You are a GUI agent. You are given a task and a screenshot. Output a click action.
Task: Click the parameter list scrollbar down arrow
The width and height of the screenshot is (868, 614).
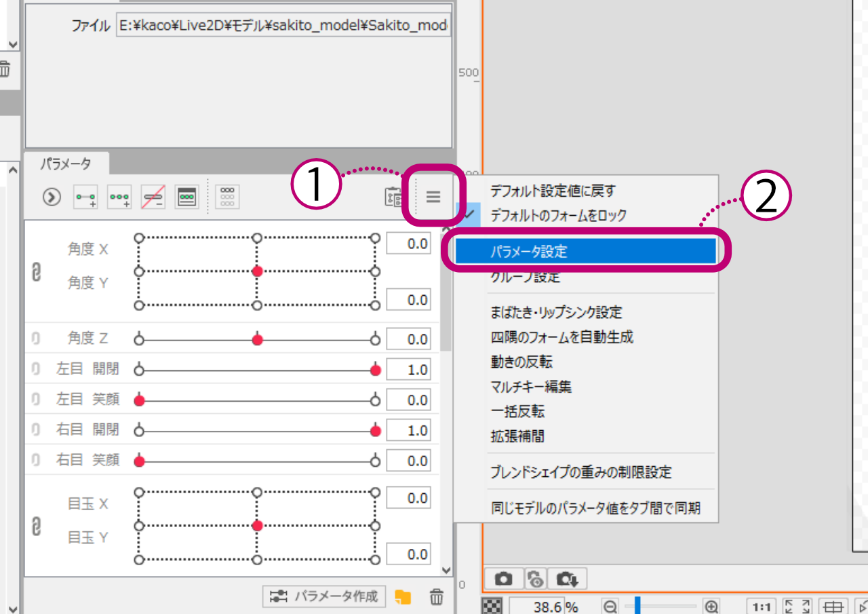(x=446, y=571)
